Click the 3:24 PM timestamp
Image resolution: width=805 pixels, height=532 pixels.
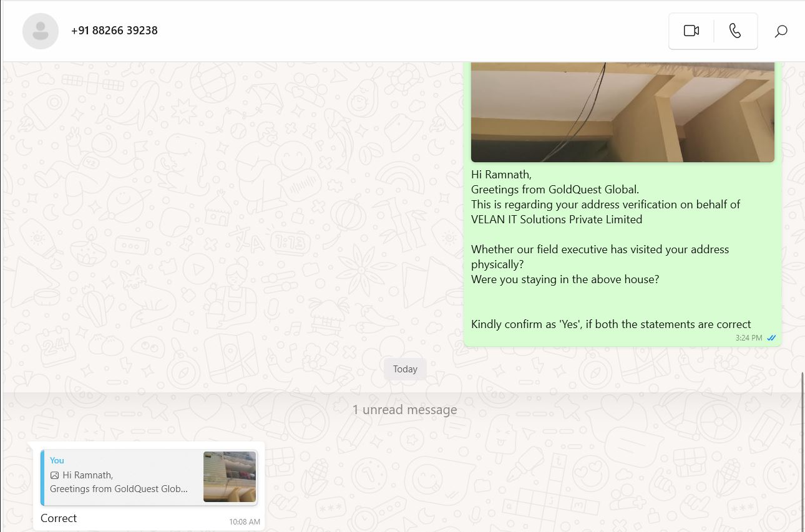coord(749,338)
